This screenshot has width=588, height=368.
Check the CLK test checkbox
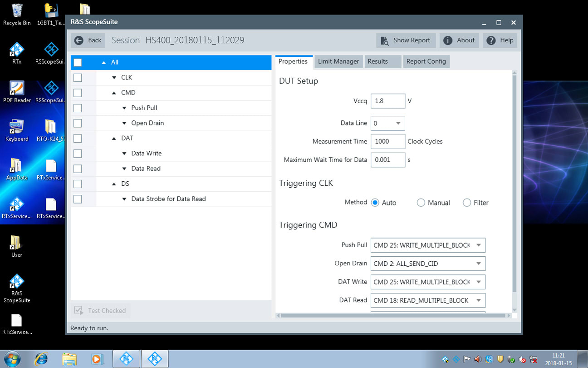pos(78,77)
